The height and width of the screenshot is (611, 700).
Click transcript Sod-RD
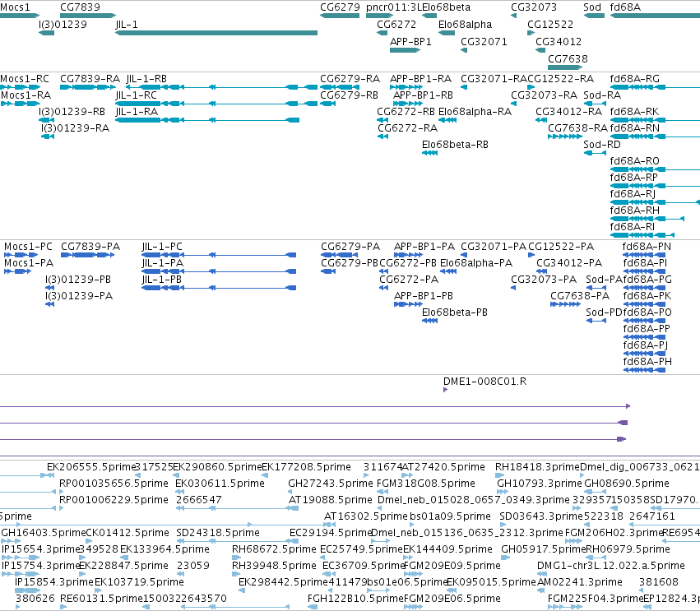(595, 153)
